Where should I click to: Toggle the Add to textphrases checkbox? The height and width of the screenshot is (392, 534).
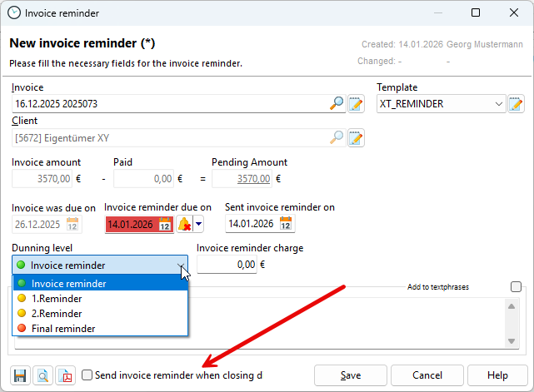516,287
